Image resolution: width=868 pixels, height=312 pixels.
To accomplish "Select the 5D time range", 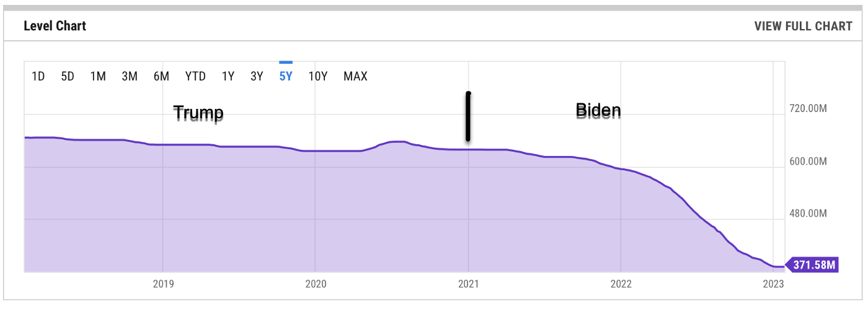I will tap(68, 76).
